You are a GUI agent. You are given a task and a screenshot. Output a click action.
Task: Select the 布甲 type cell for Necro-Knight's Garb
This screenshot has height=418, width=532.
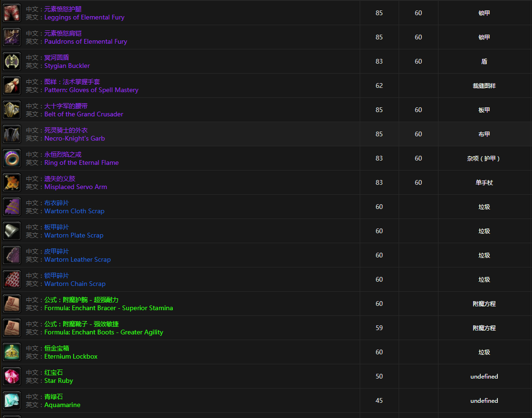pyautogui.click(x=484, y=134)
